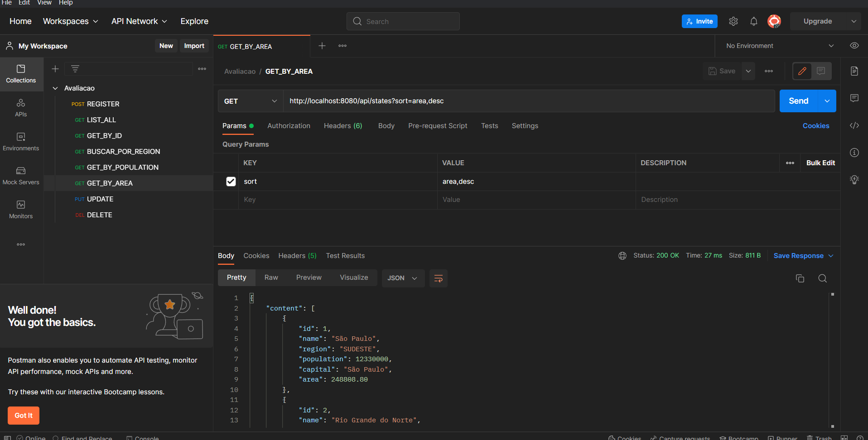Open new request tab with plus icon
The height and width of the screenshot is (440, 868).
(x=322, y=46)
